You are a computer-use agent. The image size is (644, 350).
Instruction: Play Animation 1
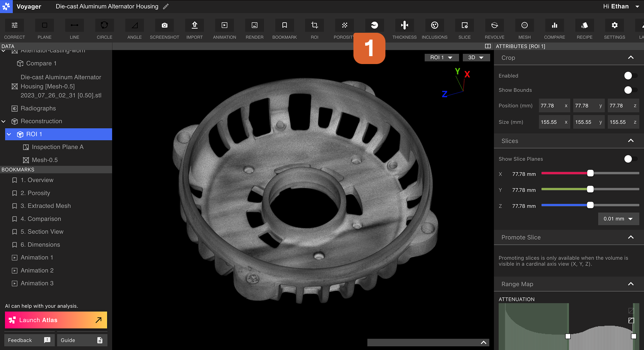(37, 258)
